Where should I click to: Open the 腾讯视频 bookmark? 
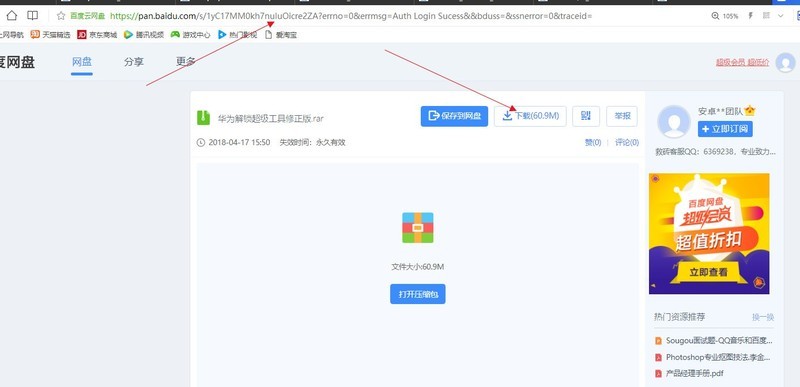[x=144, y=35]
